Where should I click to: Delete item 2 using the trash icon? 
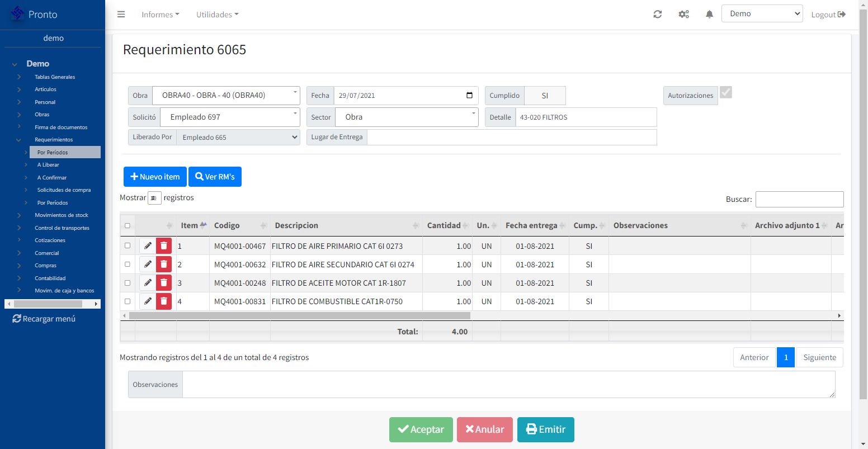[x=164, y=264]
